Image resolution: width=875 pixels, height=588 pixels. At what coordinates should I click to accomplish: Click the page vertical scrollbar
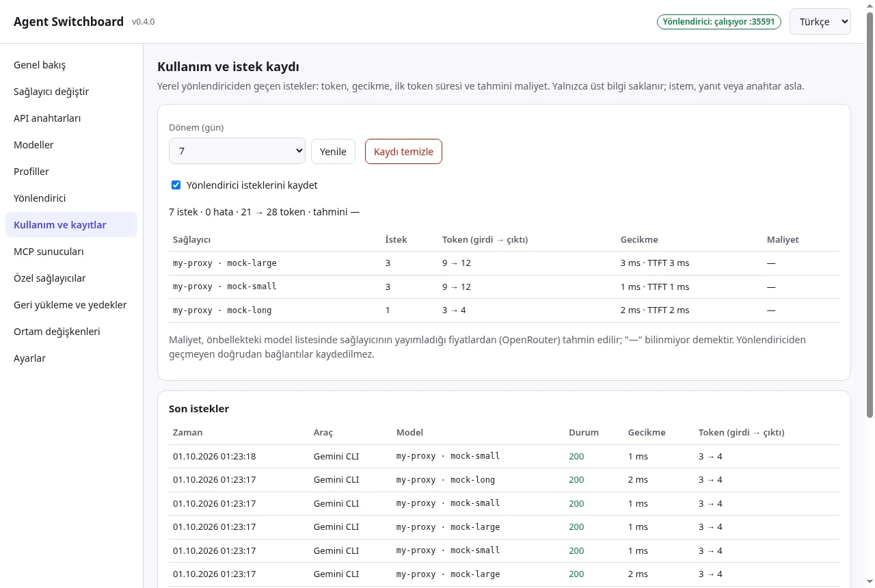870,215
